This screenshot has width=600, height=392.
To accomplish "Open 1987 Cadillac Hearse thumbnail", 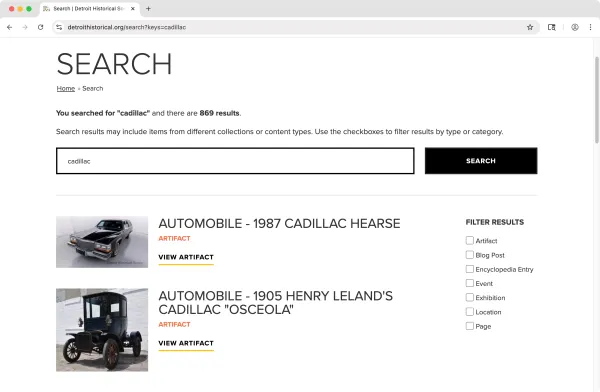I will coord(102,242).
